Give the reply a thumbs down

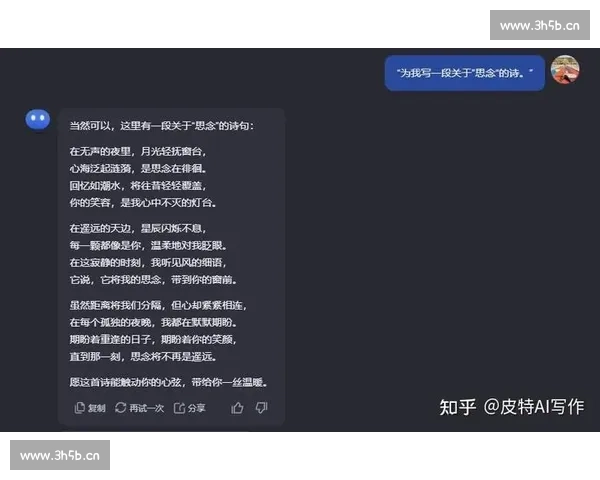tap(262, 408)
